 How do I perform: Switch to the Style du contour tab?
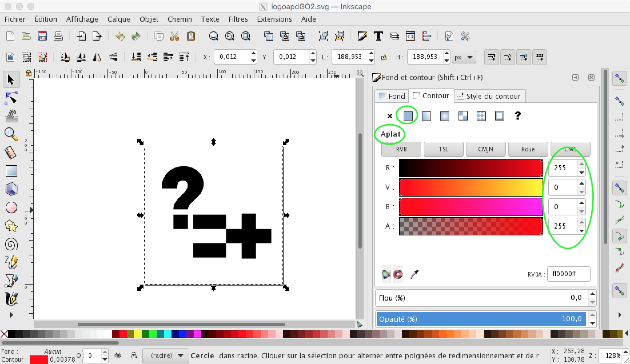(489, 96)
